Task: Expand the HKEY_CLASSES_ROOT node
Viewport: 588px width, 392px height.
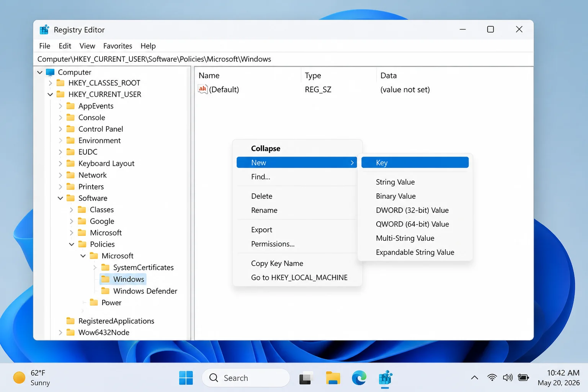Action: (50, 83)
